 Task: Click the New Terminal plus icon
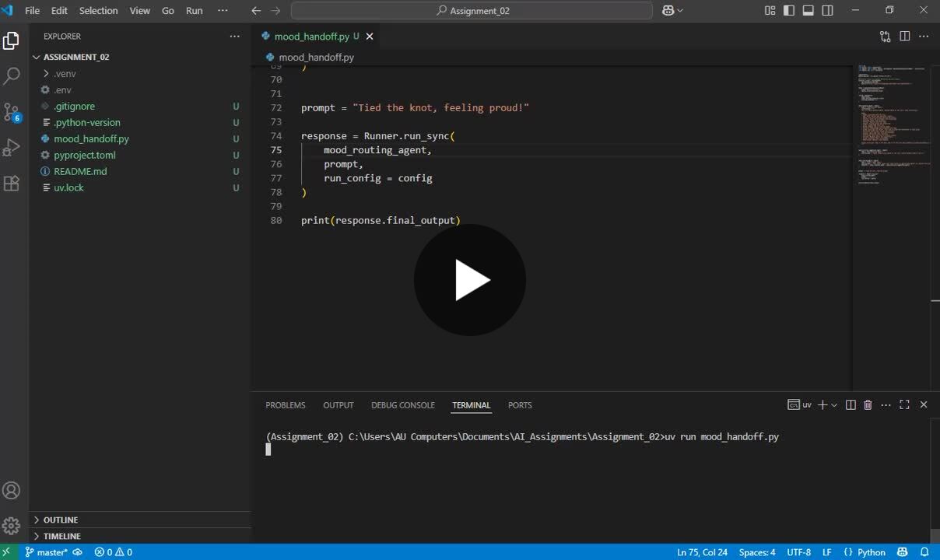[x=822, y=405]
